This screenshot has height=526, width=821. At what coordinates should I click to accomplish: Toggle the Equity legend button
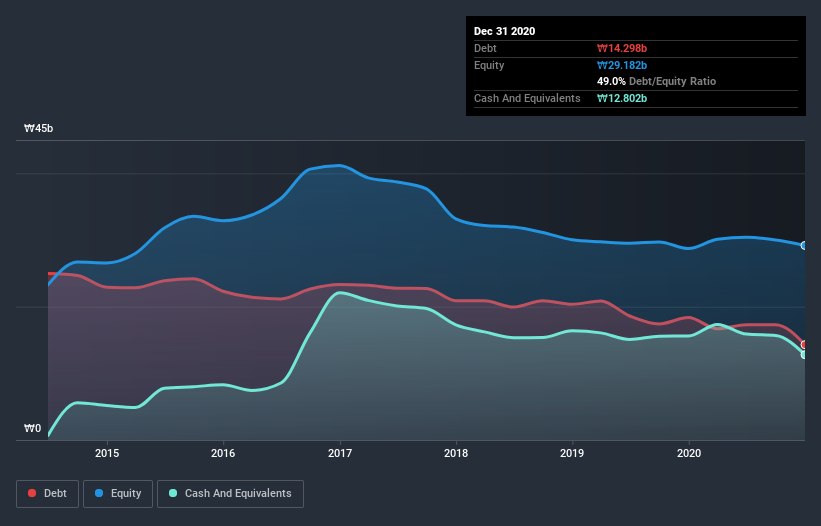pyautogui.click(x=118, y=494)
